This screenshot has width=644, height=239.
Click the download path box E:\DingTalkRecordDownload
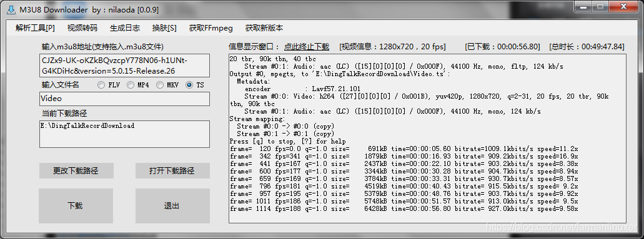[124, 134]
